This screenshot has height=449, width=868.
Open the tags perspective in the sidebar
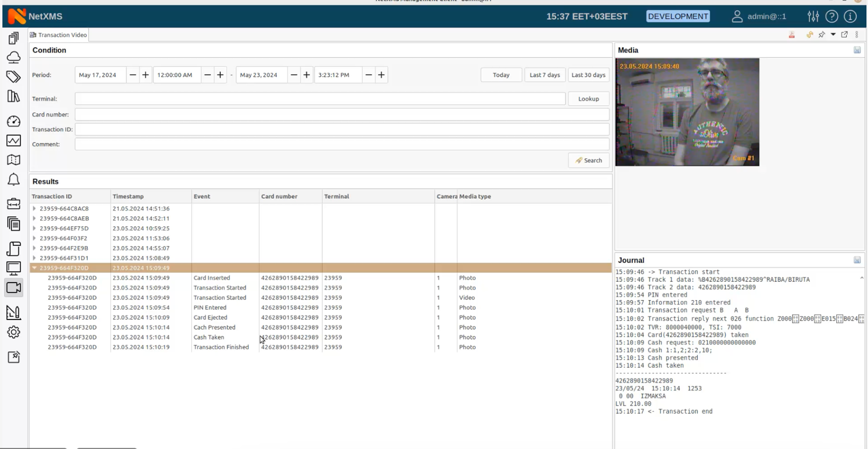click(14, 77)
